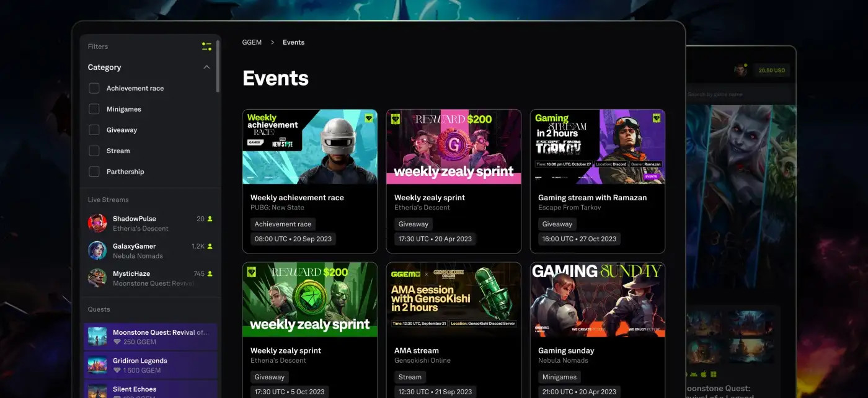This screenshot has width=868, height=398.
Task: Click the filter sliders icon
Action: click(x=206, y=46)
